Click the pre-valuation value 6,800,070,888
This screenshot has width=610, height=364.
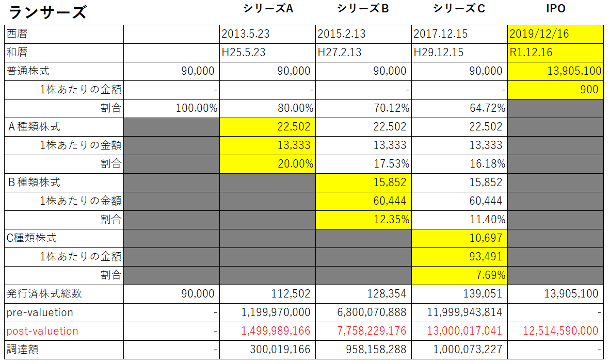(x=363, y=313)
